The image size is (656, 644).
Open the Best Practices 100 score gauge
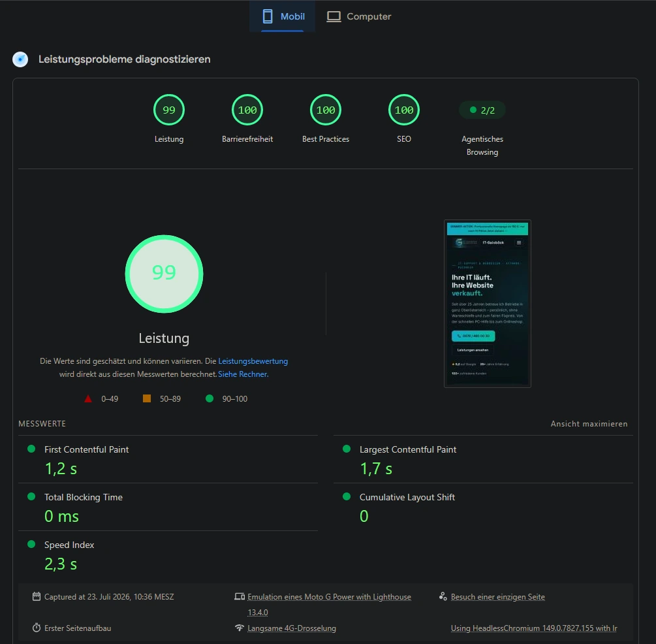(326, 110)
